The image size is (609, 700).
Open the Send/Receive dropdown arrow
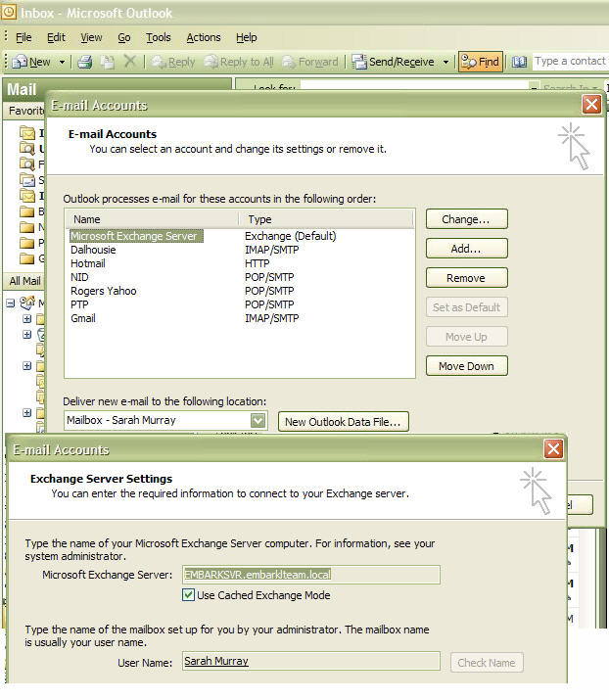click(x=445, y=62)
